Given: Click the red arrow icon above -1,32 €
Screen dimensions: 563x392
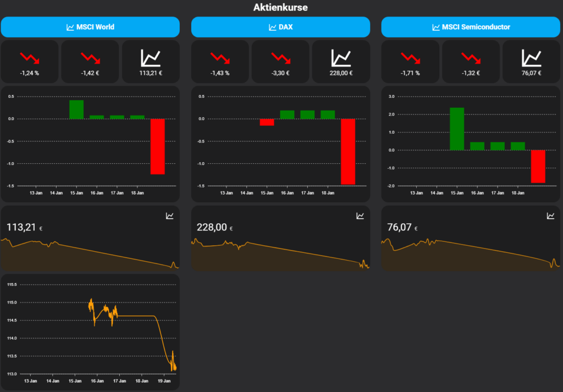Looking at the screenshot, I should tap(471, 57).
